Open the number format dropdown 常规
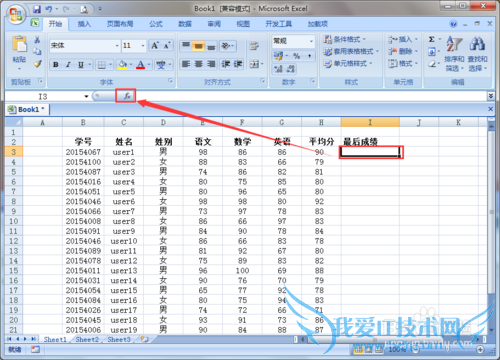500x360 pixels. point(311,41)
